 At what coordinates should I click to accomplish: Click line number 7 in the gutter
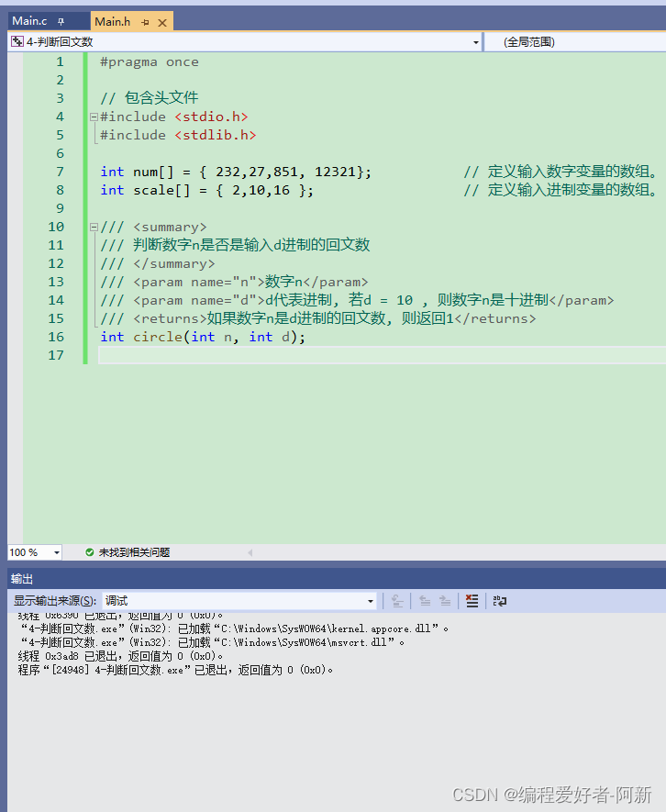pyautogui.click(x=60, y=172)
